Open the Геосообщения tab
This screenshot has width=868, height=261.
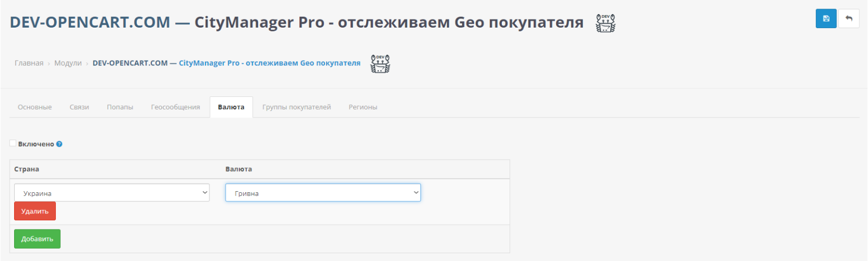pos(175,107)
